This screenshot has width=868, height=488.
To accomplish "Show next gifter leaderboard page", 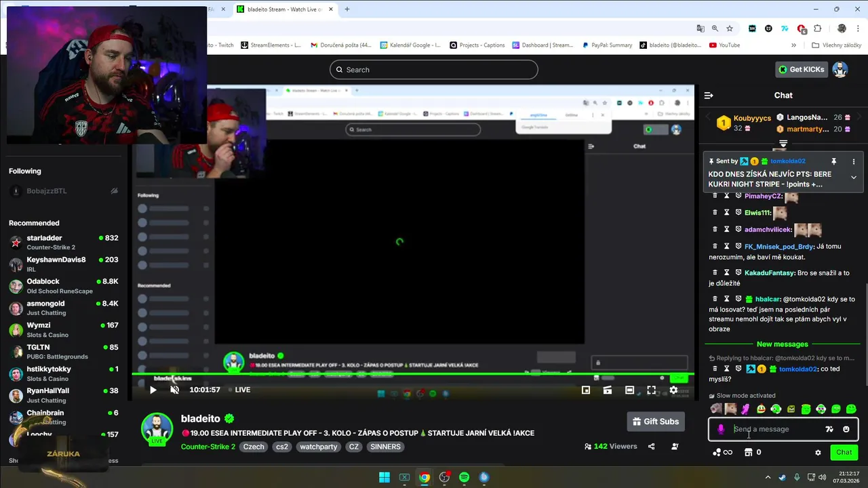I will click(x=859, y=117).
